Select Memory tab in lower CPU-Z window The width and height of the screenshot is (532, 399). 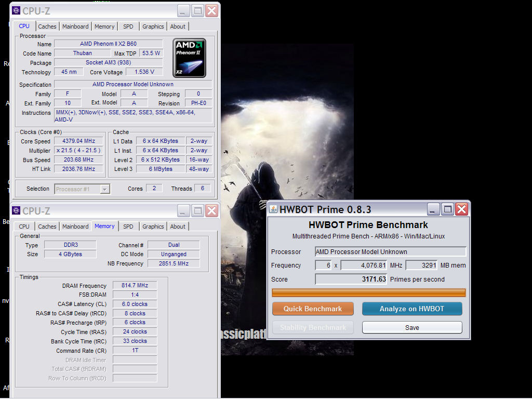(104, 226)
